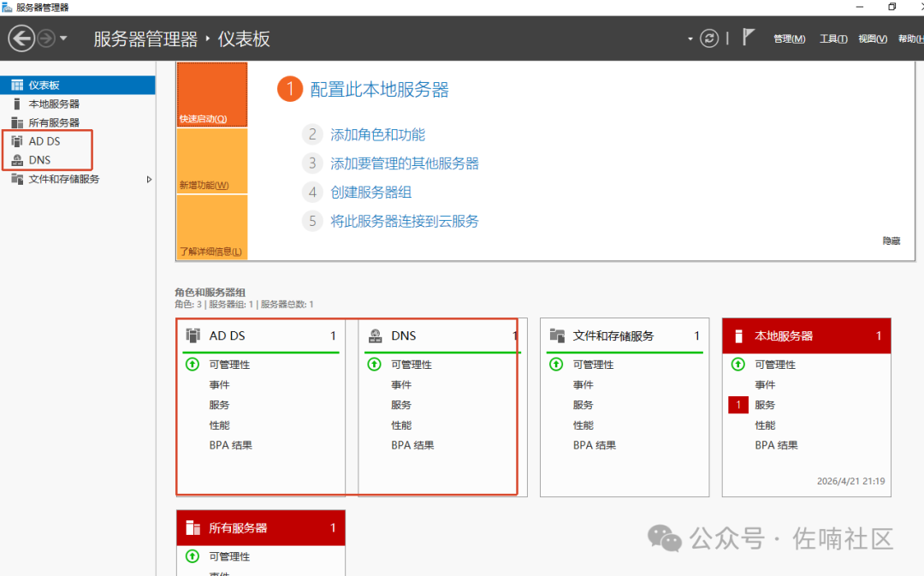This screenshot has width=924, height=576.
Task: Click the Server Manager title bar icon
Action: pos(7,7)
